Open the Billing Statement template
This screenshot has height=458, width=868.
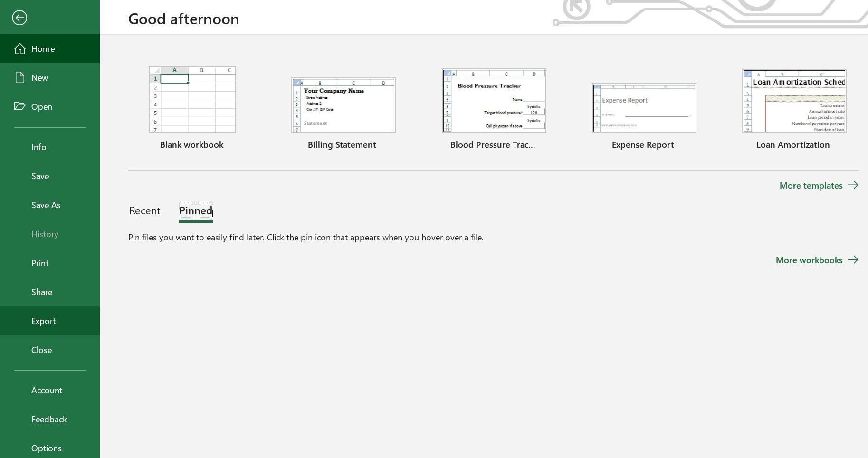343,105
